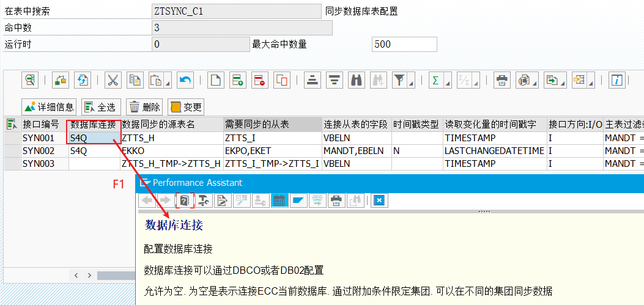Delete row with red minus icon
The image size is (644, 305).
[x=259, y=80]
